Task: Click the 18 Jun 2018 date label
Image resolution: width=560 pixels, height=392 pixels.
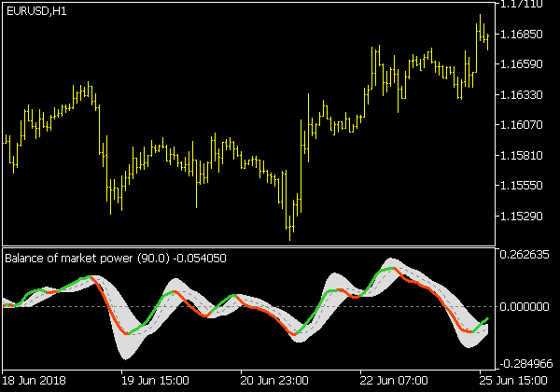Action: (34, 381)
